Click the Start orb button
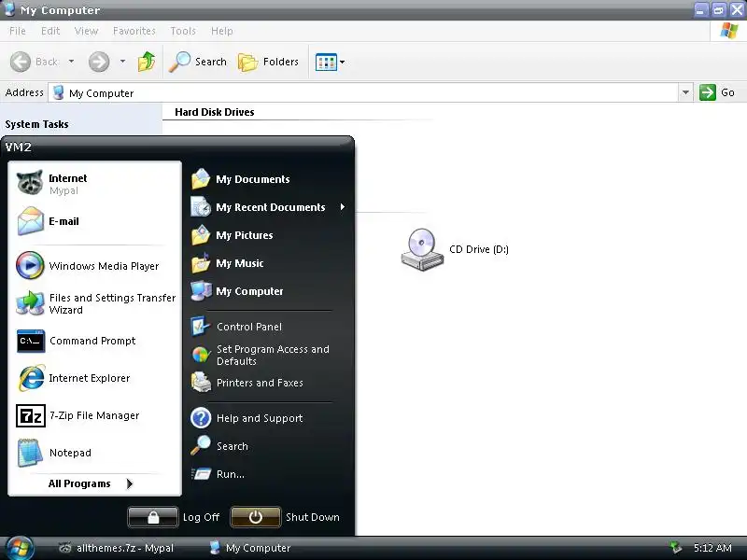This screenshot has width=747, height=560. click(19, 548)
